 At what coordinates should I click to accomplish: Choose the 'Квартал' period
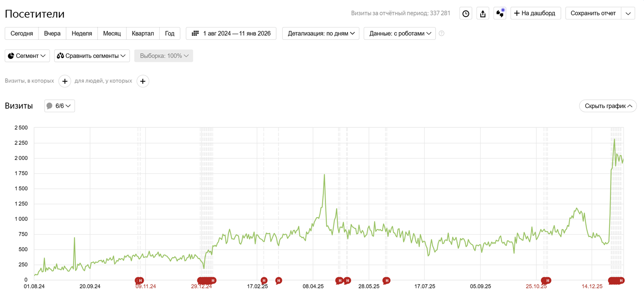point(143,34)
